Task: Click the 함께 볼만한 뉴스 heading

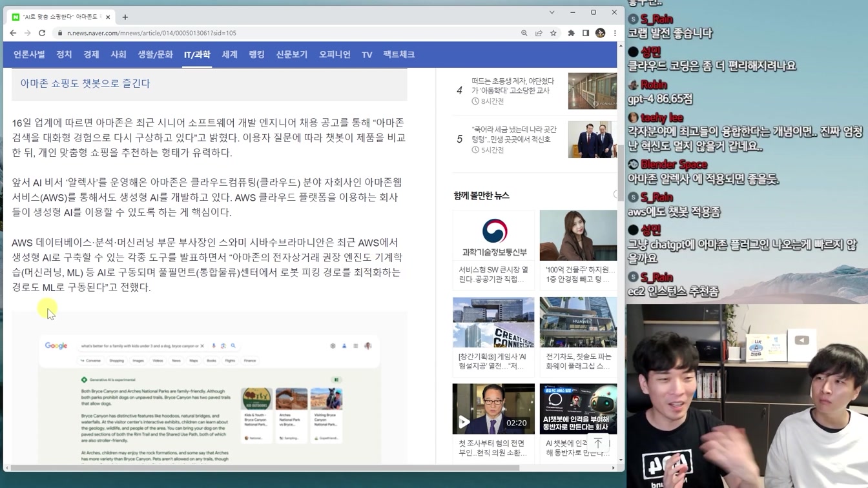Action: [481, 196]
